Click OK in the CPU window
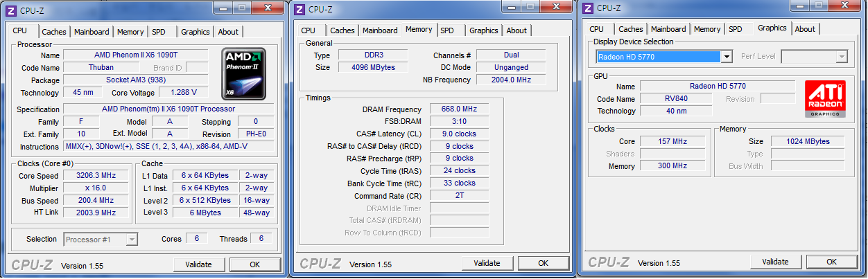Screen dimensions: 868x279 [254, 264]
